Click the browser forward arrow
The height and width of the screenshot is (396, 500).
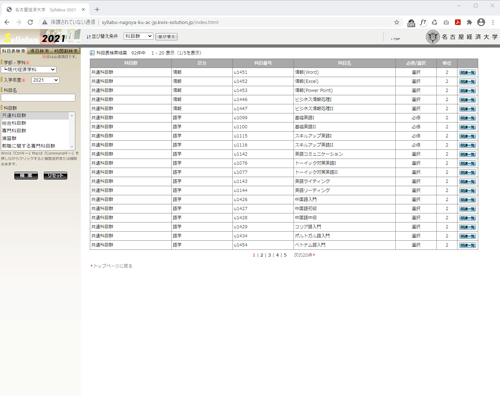coord(19,22)
